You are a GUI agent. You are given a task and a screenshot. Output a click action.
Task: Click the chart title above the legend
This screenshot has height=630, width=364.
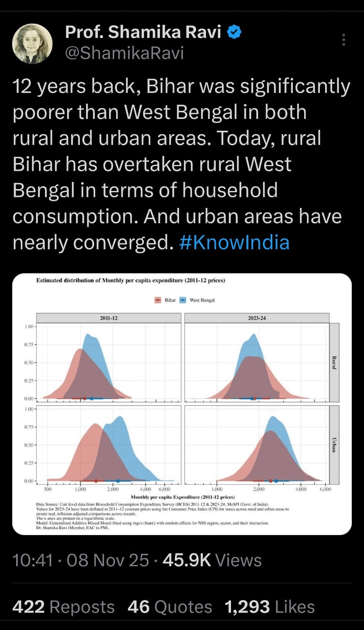point(131,280)
